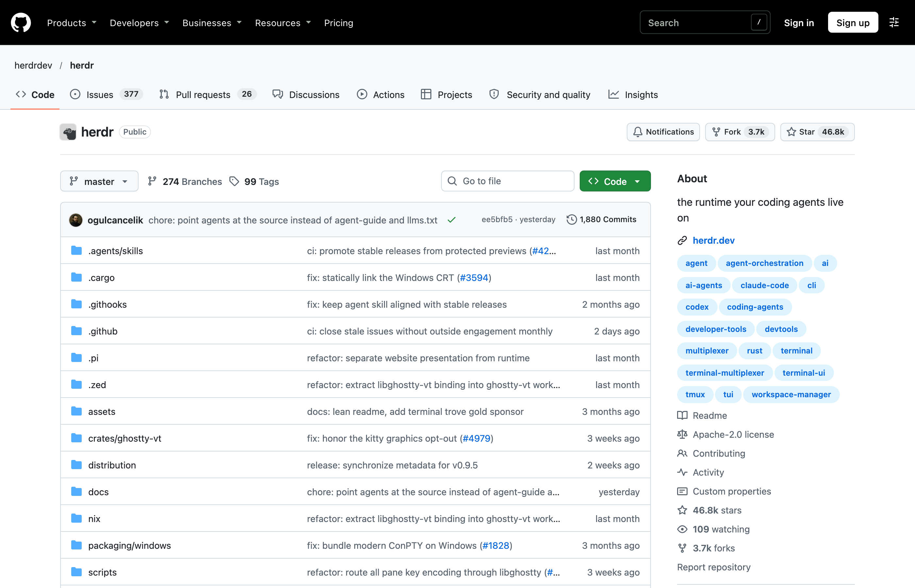Switch to the Pull requests tab
The width and height of the screenshot is (915, 588).
click(208, 94)
